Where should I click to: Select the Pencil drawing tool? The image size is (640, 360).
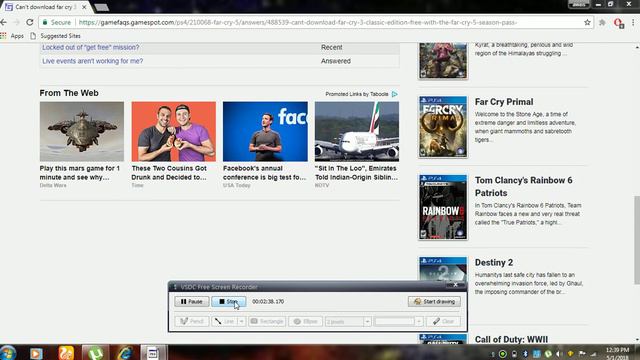pyautogui.click(x=192, y=322)
